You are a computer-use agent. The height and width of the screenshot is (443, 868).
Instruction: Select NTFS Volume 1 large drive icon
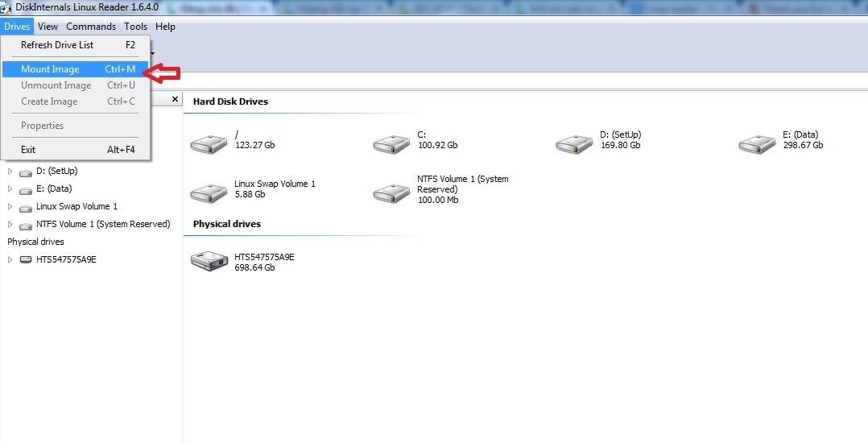pos(391,193)
